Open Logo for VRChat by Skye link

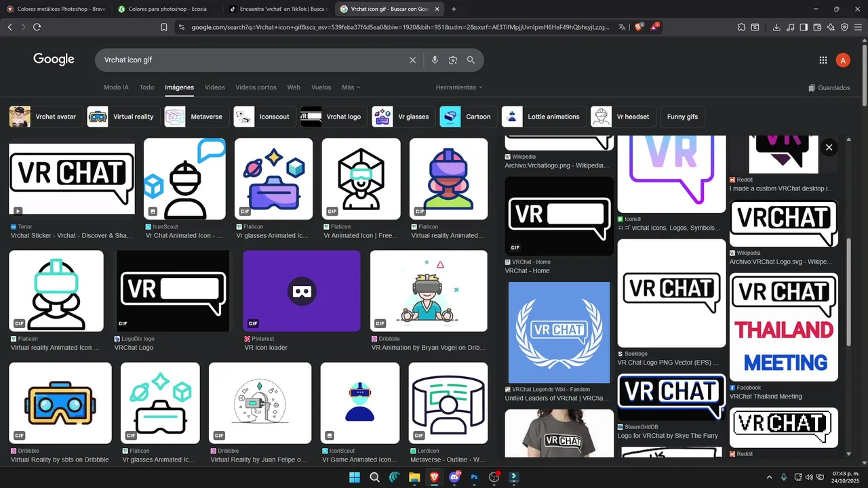(667, 436)
